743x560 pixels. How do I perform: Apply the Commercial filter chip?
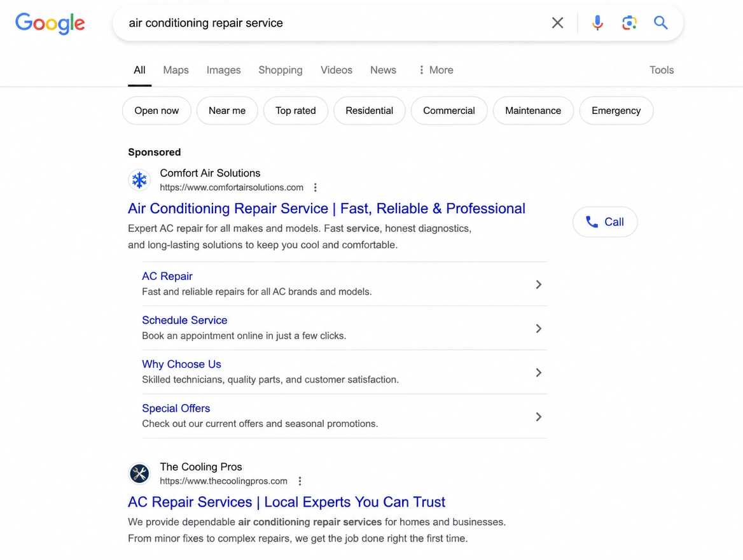[x=448, y=111]
